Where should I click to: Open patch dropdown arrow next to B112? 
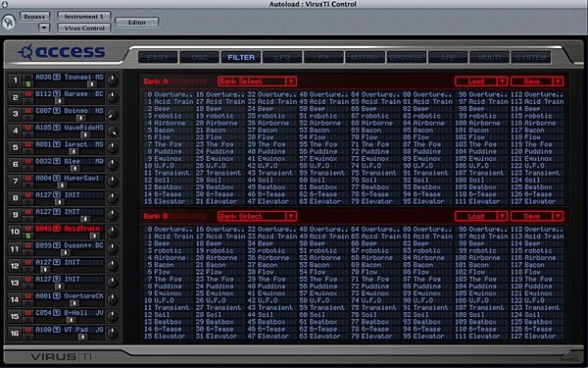click(57, 94)
